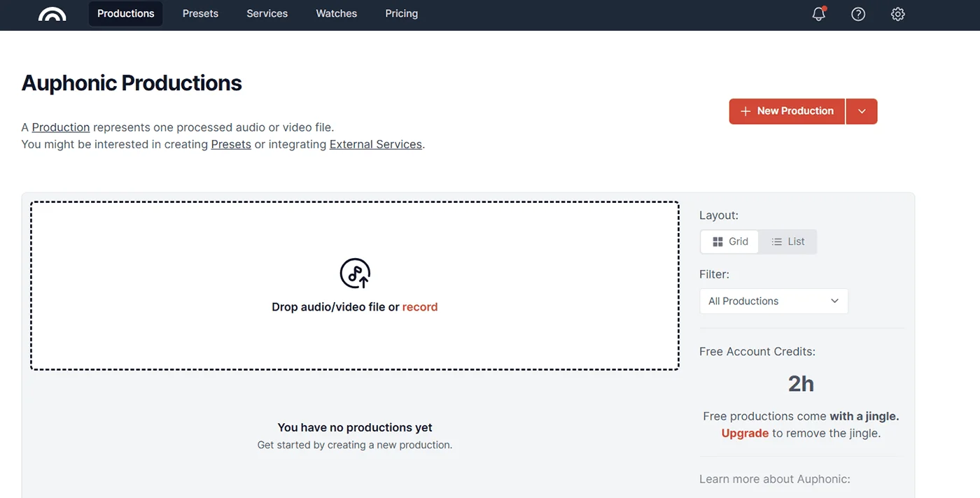The height and width of the screenshot is (498, 980).
Task: Click the file drop area
Action: coord(355,286)
